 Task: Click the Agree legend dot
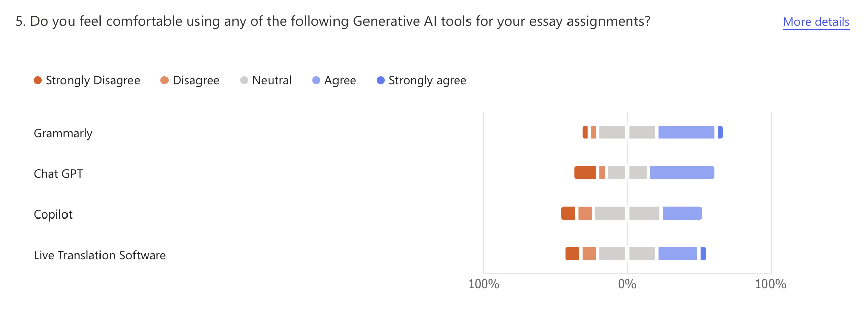316,80
